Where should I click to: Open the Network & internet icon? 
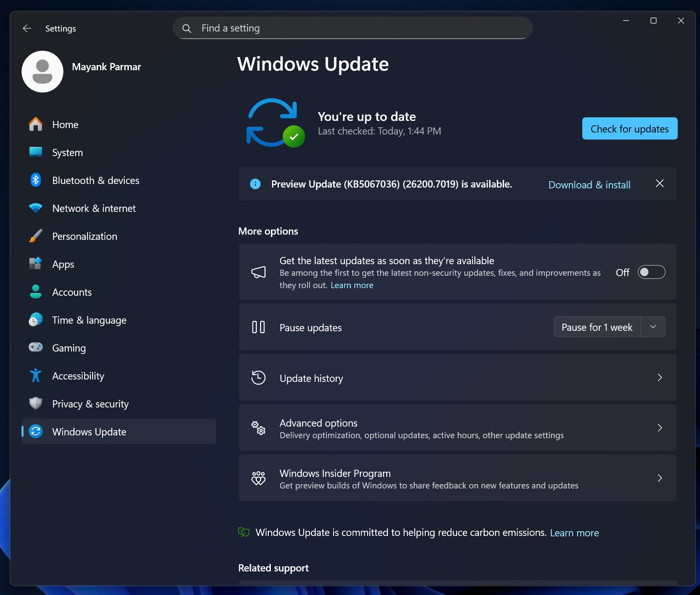(x=35, y=208)
